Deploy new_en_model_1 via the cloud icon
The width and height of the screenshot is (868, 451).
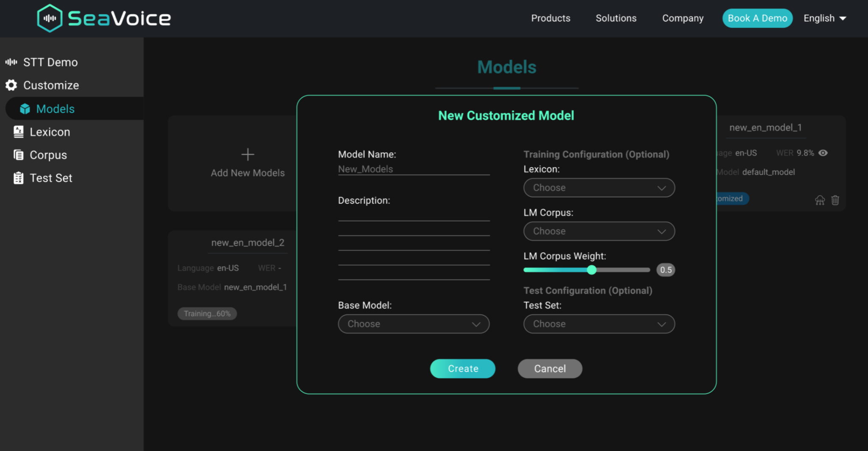coord(820,200)
